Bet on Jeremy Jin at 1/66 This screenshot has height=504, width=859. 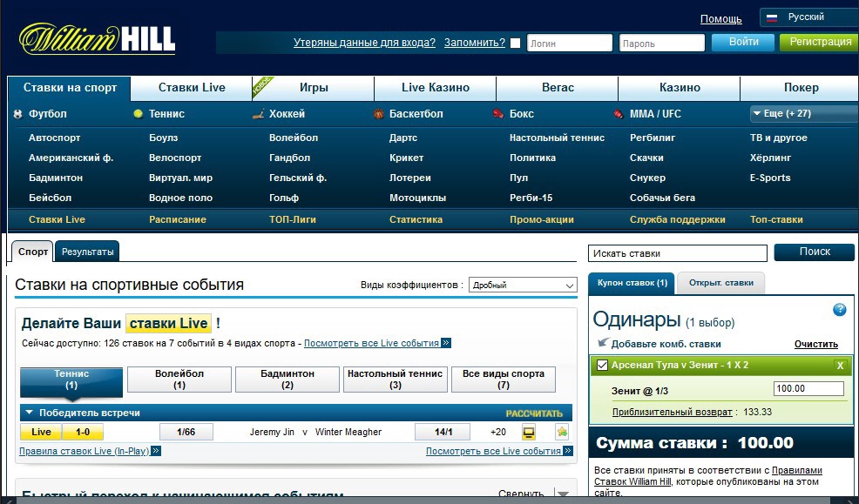tap(186, 433)
